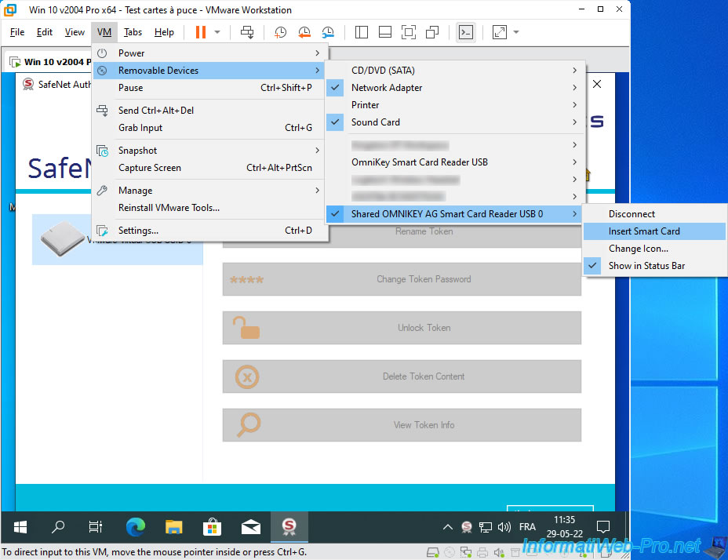This screenshot has width=728, height=560.
Task: Select Grab Input menu entry
Action: [x=210, y=128]
